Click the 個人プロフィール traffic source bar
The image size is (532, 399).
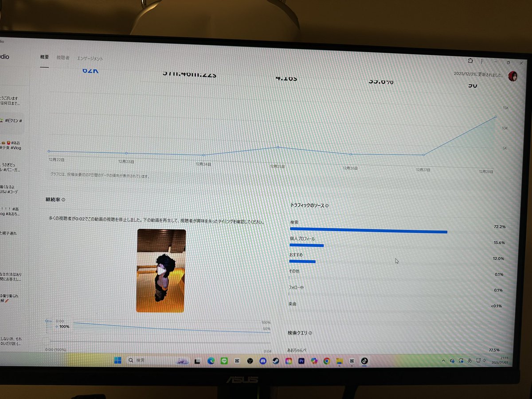pyautogui.click(x=307, y=245)
